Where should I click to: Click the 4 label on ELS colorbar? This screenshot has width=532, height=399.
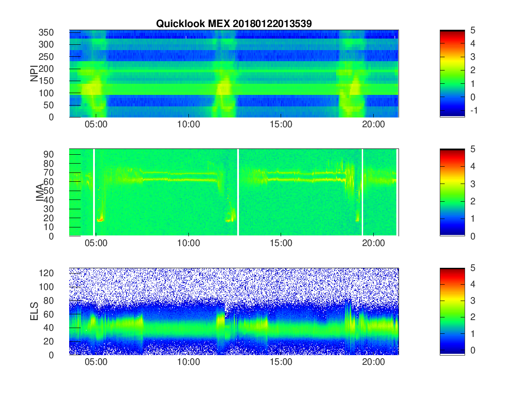pyautogui.click(x=472, y=285)
